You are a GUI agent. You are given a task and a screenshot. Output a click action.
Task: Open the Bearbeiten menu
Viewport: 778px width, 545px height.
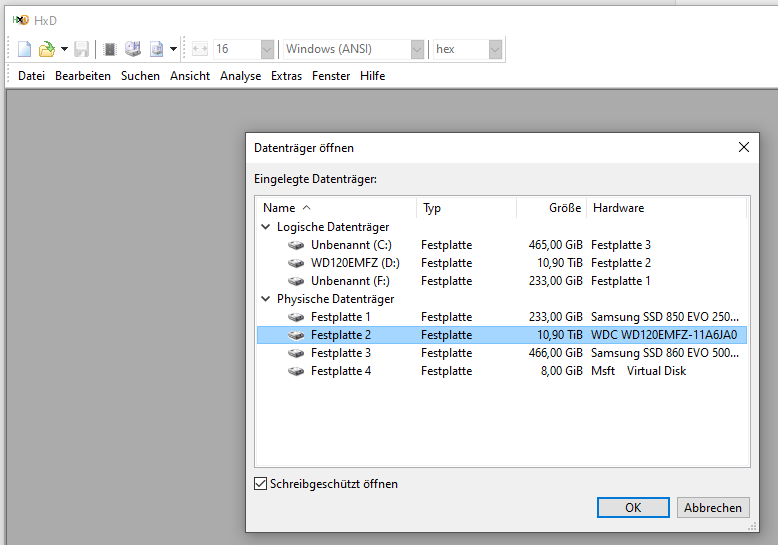(x=83, y=76)
